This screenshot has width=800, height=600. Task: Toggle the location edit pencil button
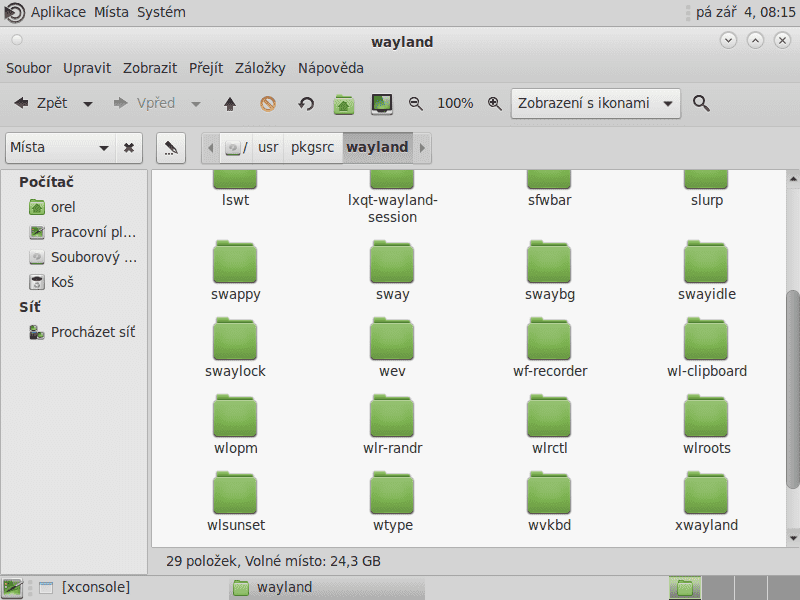pos(171,148)
